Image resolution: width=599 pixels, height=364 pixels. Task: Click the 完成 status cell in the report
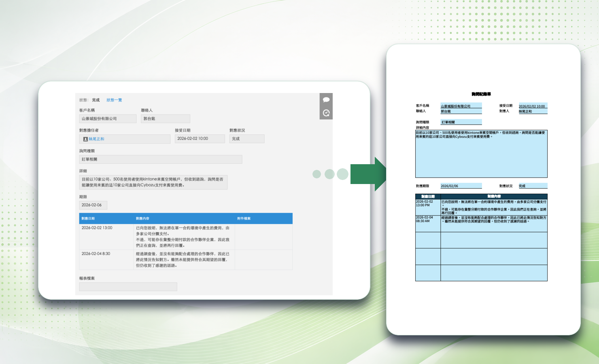point(533,186)
